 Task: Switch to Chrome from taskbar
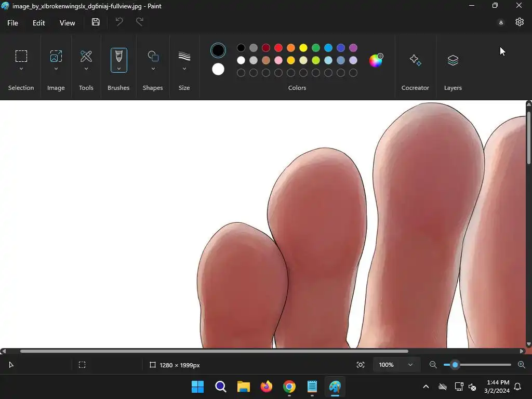coord(289,387)
